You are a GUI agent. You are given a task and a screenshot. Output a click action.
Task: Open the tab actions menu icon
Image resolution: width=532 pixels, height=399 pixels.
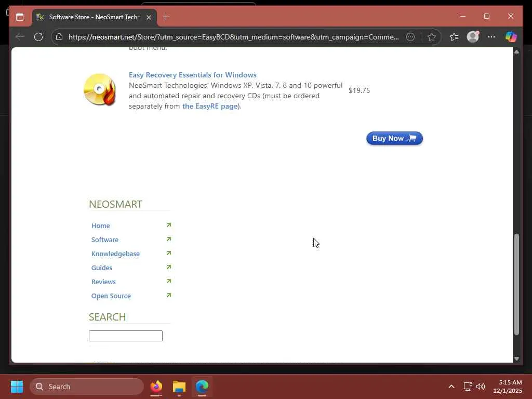[20, 17]
